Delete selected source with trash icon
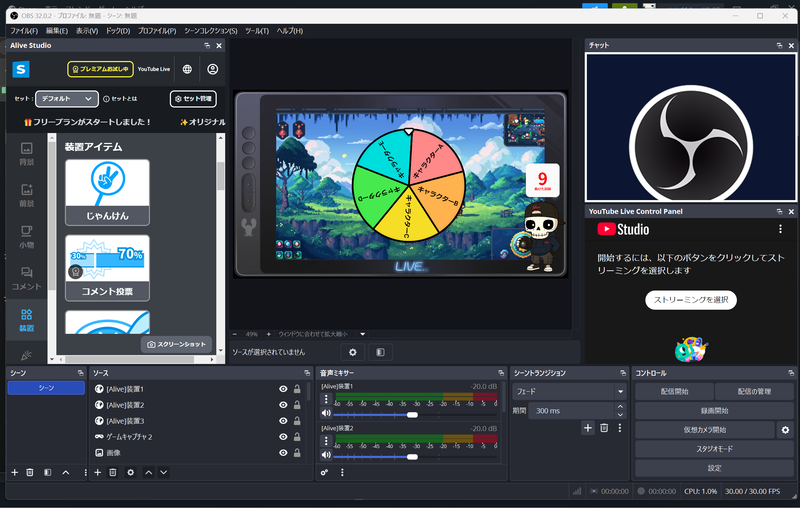The image size is (800, 508). click(x=113, y=472)
